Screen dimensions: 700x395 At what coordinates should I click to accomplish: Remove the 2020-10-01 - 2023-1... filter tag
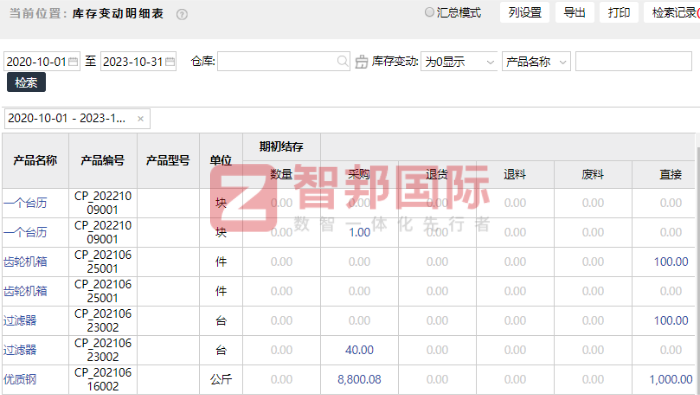pyautogui.click(x=141, y=119)
